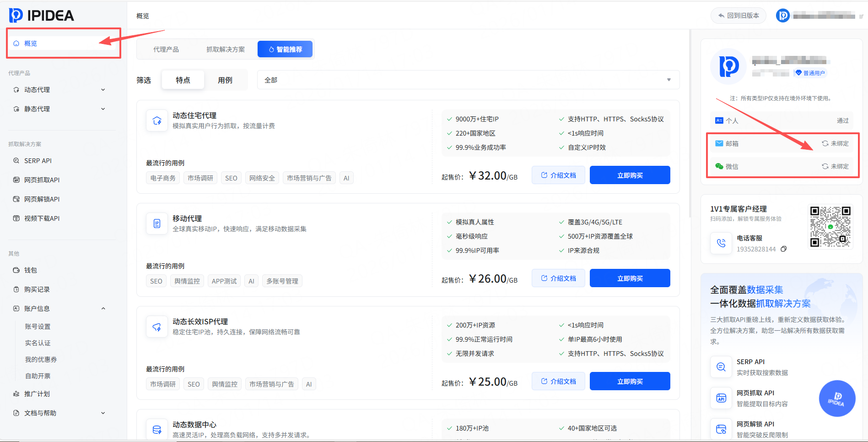
Task: Click the customer manager QR code
Action: point(830,226)
